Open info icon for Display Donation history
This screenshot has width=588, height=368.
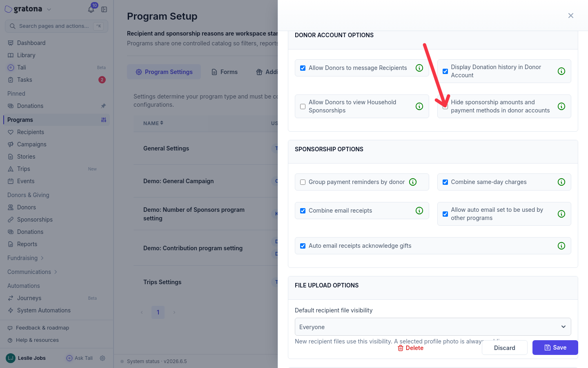click(561, 71)
